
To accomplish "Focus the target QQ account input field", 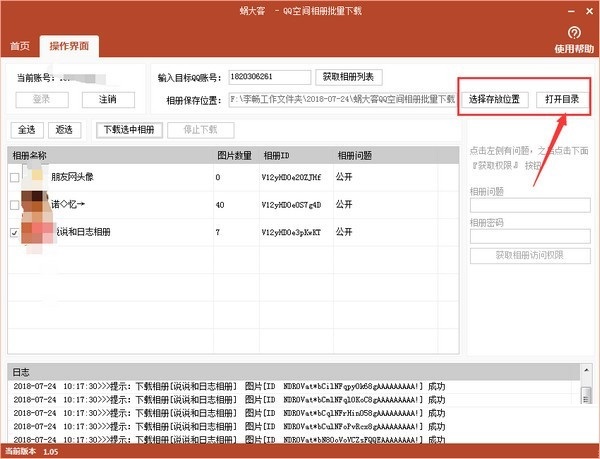I will tap(270, 77).
